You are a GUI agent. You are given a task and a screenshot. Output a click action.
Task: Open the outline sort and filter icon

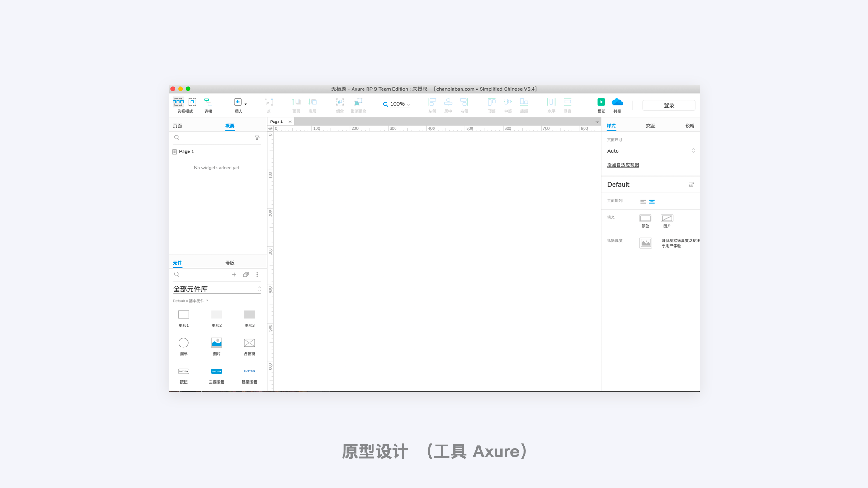pos(257,138)
